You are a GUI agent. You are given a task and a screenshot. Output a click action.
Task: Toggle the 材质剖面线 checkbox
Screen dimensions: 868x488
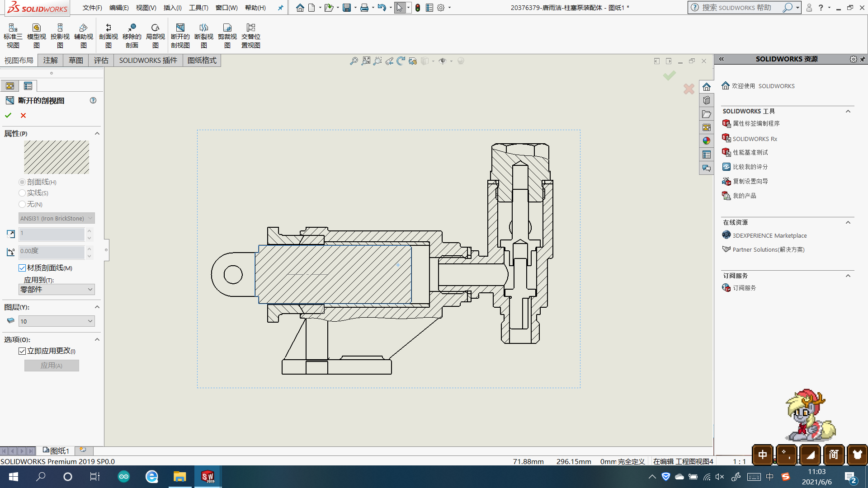point(22,268)
